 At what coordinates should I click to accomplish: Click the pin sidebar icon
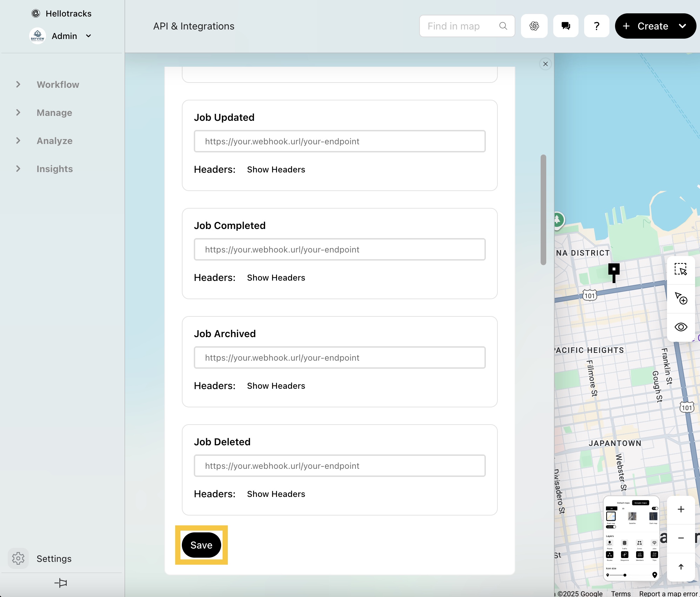click(61, 583)
